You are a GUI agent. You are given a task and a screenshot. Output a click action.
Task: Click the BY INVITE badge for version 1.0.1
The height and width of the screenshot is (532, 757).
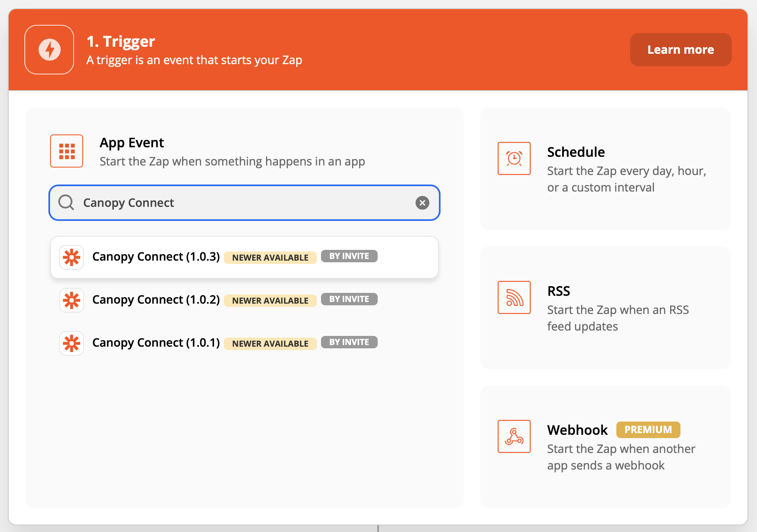(x=349, y=342)
